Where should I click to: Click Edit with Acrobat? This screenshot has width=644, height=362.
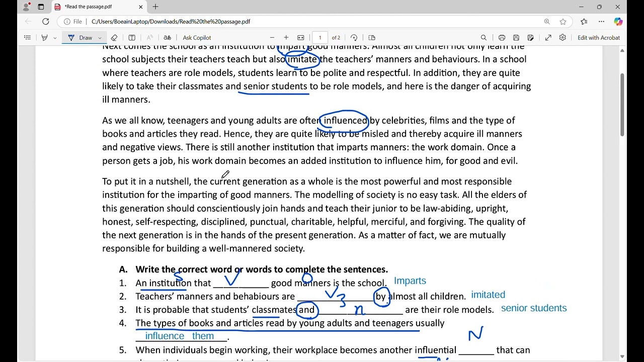point(599,38)
